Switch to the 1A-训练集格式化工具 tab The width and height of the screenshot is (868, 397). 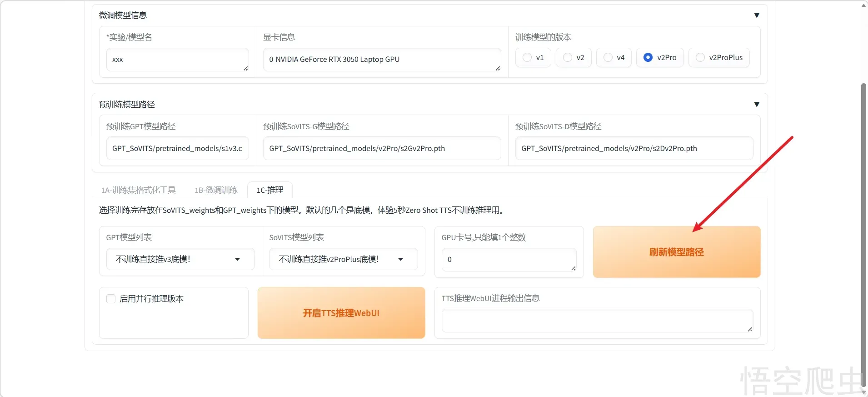(138, 190)
